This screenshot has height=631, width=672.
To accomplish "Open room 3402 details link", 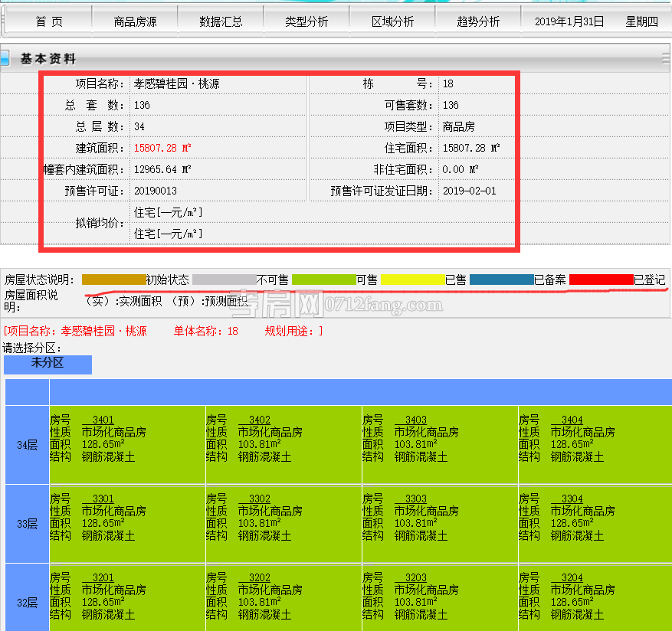I will coord(259,420).
